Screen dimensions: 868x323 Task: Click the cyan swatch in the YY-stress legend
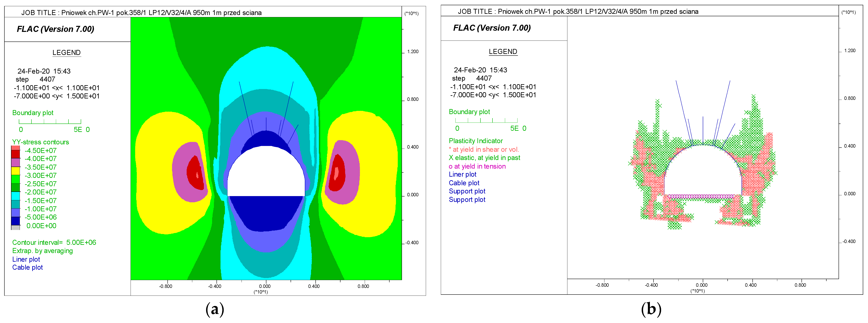point(15,196)
